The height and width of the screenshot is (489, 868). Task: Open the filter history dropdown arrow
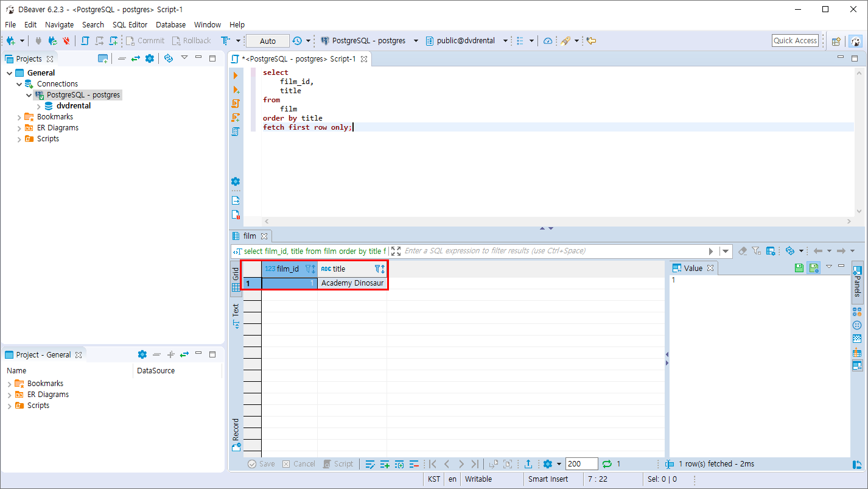pos(725,251)
